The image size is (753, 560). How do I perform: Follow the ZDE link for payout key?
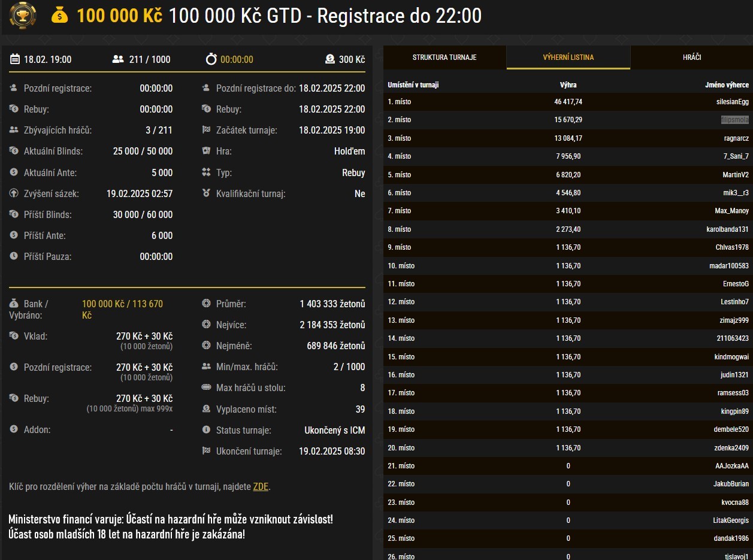pos(261,486)
